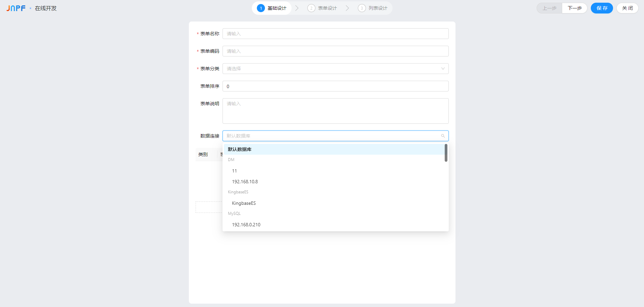Image resolution: width=644 pixels, height=307 pixels.
Task: Click step 3 列表设计 circle icon
Action: [362, 8]
